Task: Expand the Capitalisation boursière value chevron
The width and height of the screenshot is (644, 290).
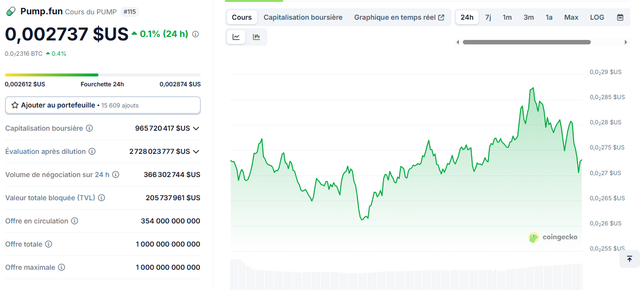Action: (196, 128)
